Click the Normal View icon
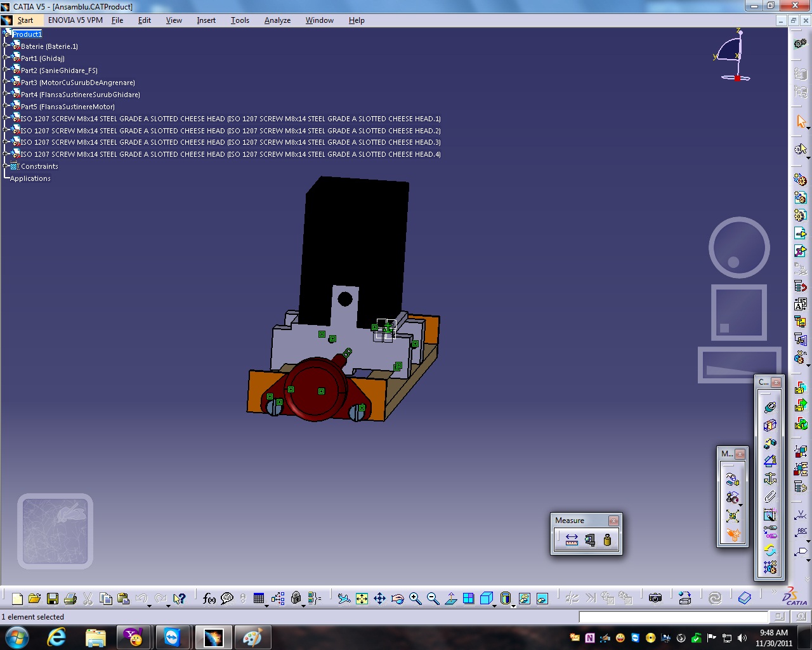812x650 pixels. (x=450, y=598)
